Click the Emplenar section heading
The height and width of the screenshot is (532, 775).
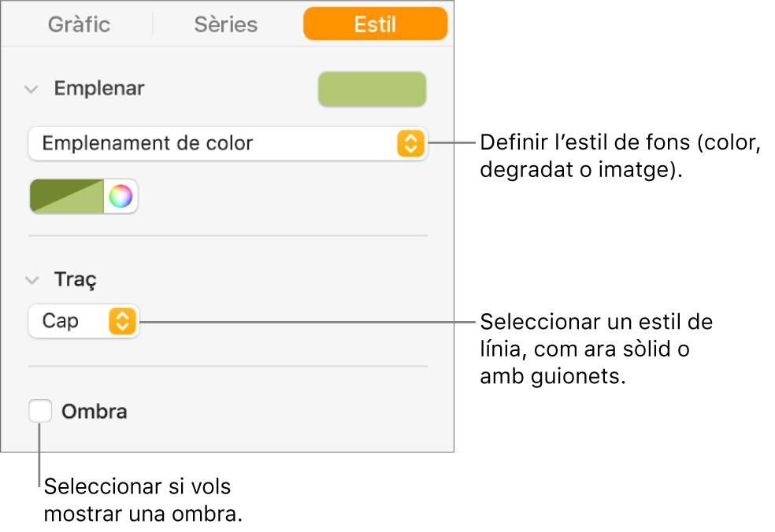click(99, 89)
